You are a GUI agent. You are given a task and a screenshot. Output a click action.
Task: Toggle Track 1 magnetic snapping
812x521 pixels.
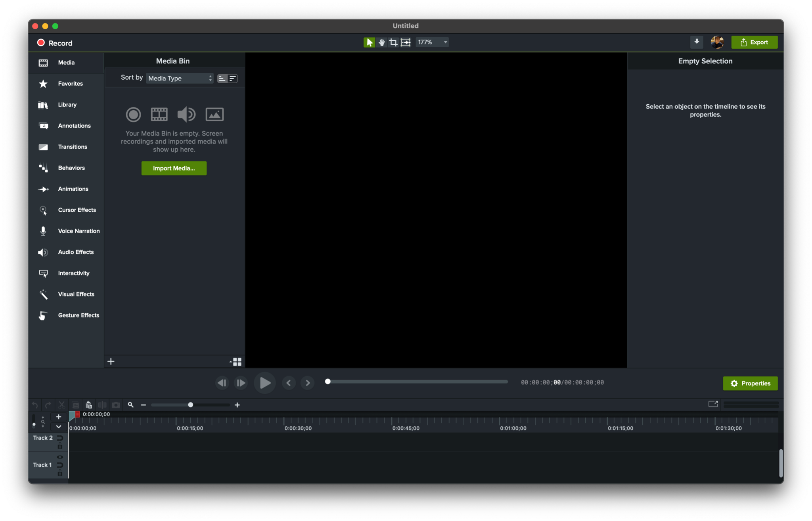[x=60, y=465]
